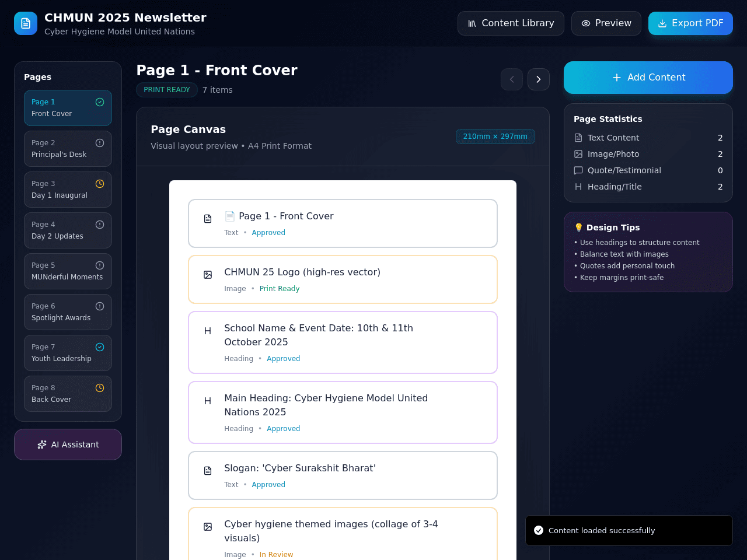Click the image icon on CHMUN 25 Logo card

pos(208,275)
